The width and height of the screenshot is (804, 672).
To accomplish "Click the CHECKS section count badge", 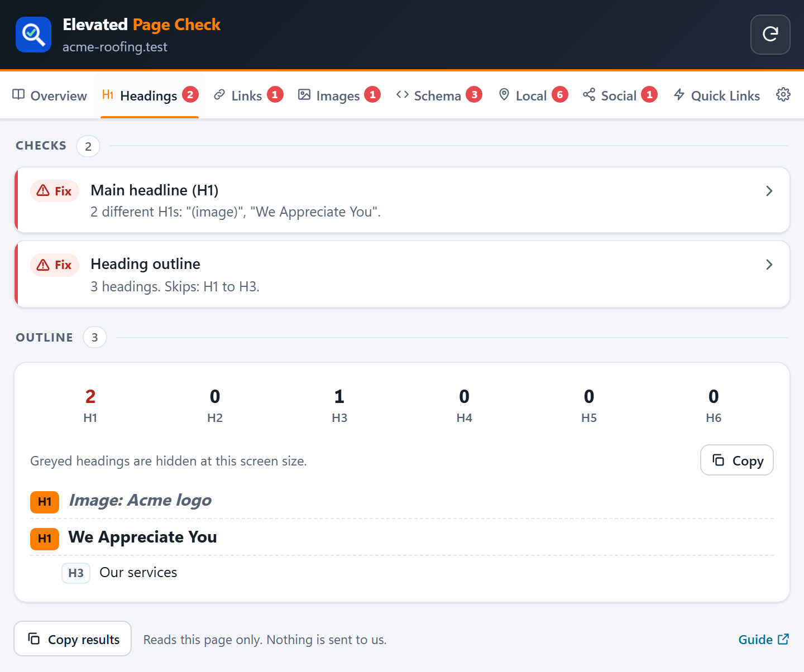I will click(x=88, y=146).
